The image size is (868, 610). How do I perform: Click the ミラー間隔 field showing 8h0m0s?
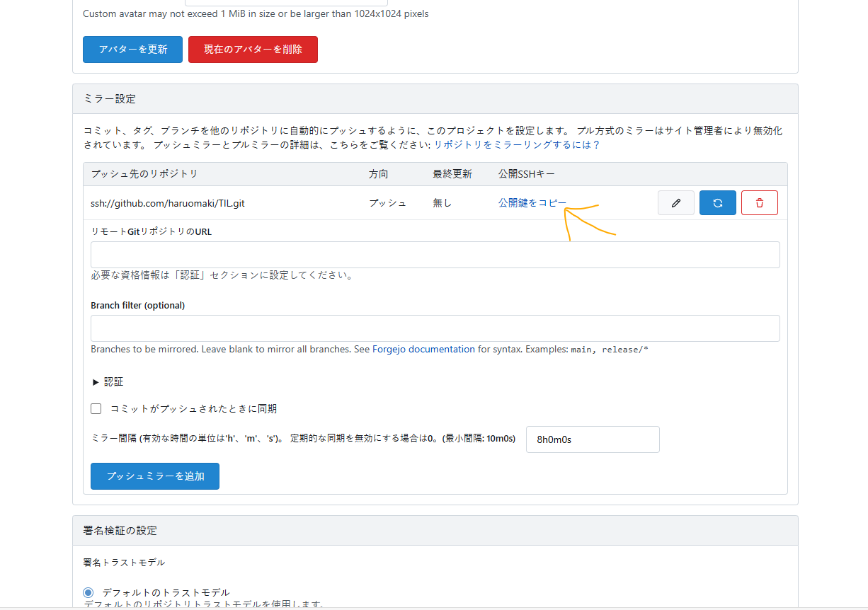pos(593,439)
